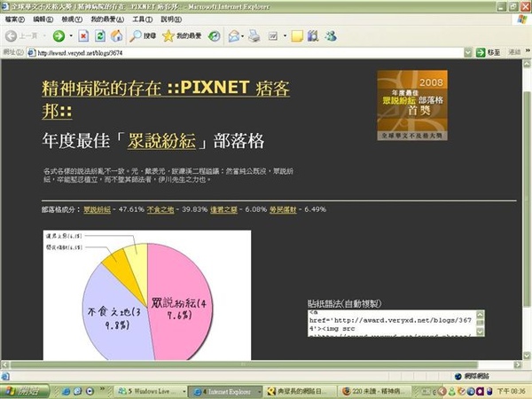Screen dimensions: 532x399
Task: Click the yellow Discuss note icon
Action: [x=297, y=36]
